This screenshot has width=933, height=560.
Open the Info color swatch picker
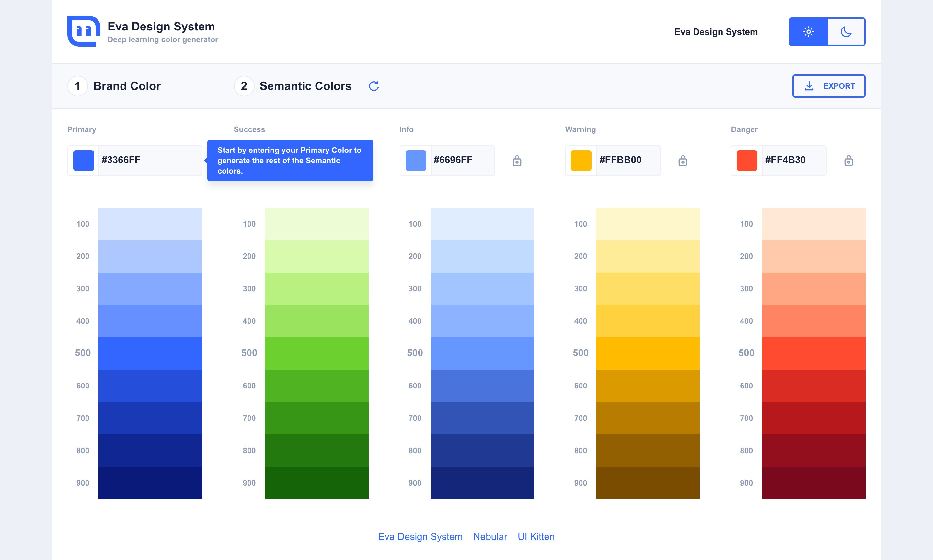[x=415, y=160]
